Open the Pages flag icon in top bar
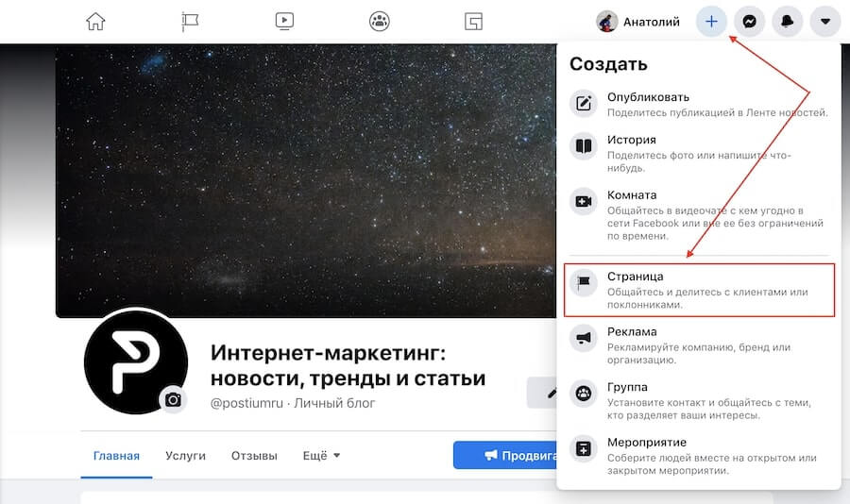The height and width of the screenshot is (504, 850). coord(190,22)
